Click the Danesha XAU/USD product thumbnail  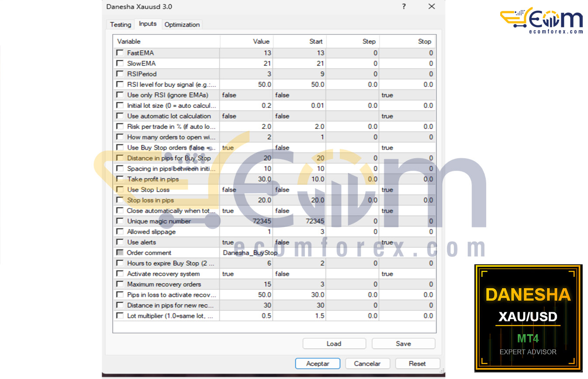click(528, 318)
